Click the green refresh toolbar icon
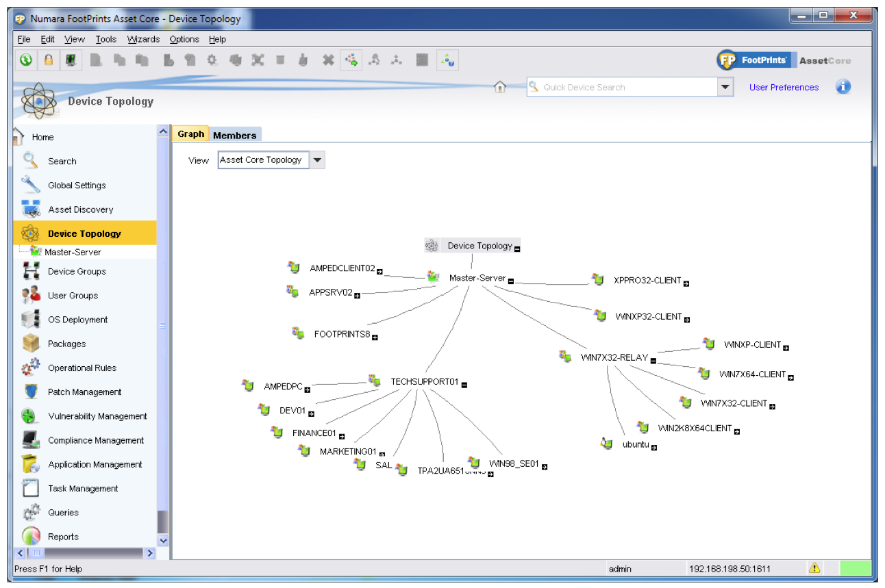Screen dimensions: 885x588 tap(26, 60)
